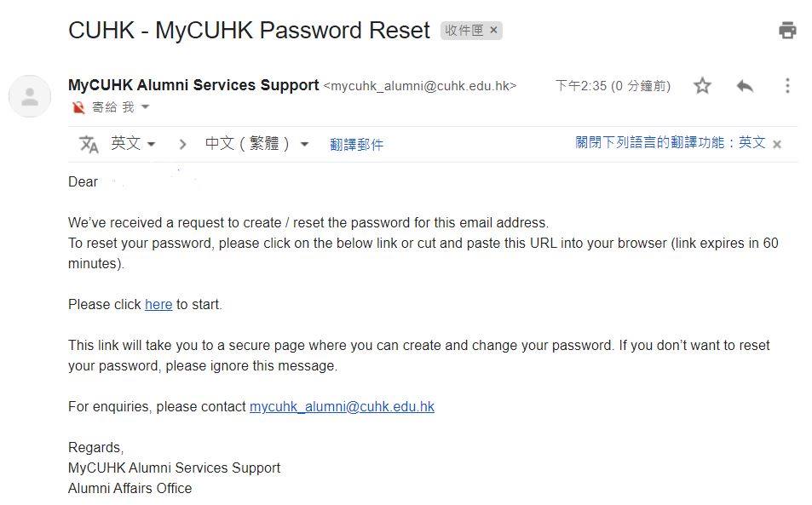Viewport: 812px width, 505px height.
Task: Click the reply arrow icon
Action: (745, 85)
